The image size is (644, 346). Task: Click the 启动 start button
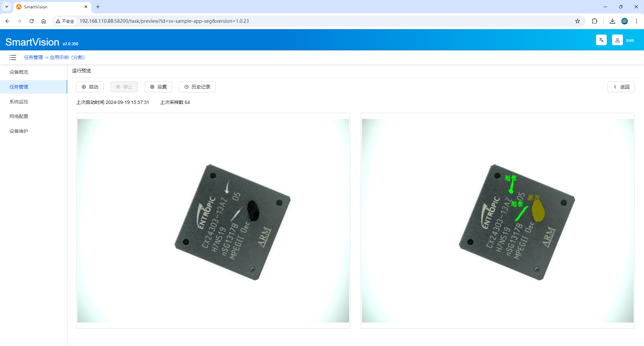click(x=90, y=87)
